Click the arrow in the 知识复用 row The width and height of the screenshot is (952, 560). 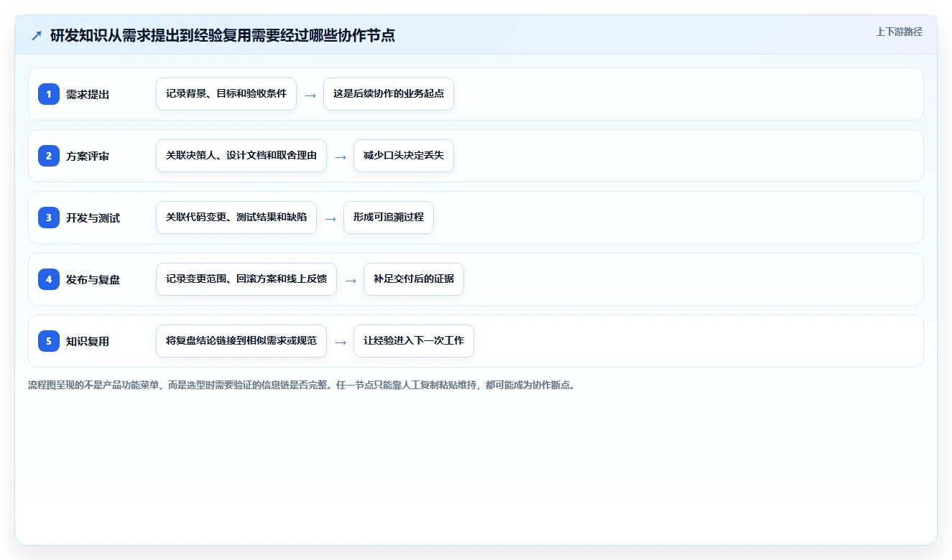[x=341, y=342]
